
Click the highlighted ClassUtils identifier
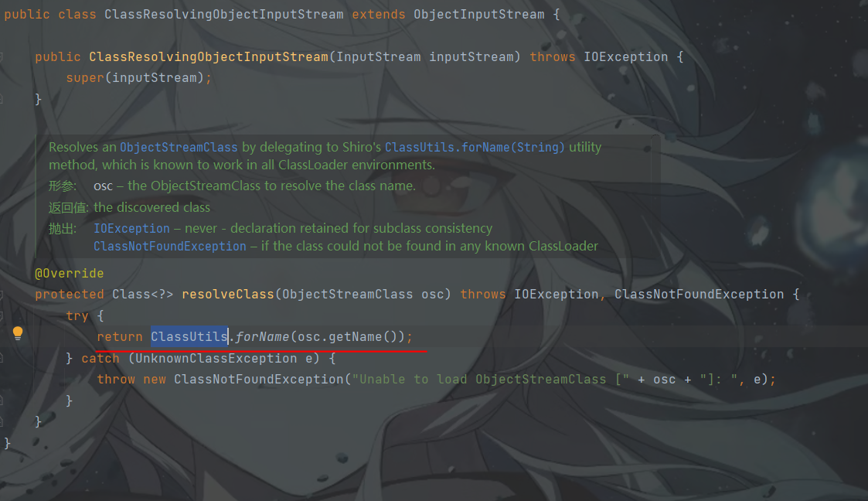tap(189, 336)
